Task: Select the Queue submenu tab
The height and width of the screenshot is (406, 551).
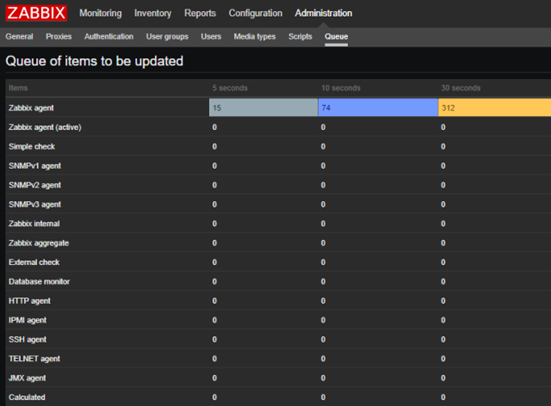Action: click(x=336, y=37)
